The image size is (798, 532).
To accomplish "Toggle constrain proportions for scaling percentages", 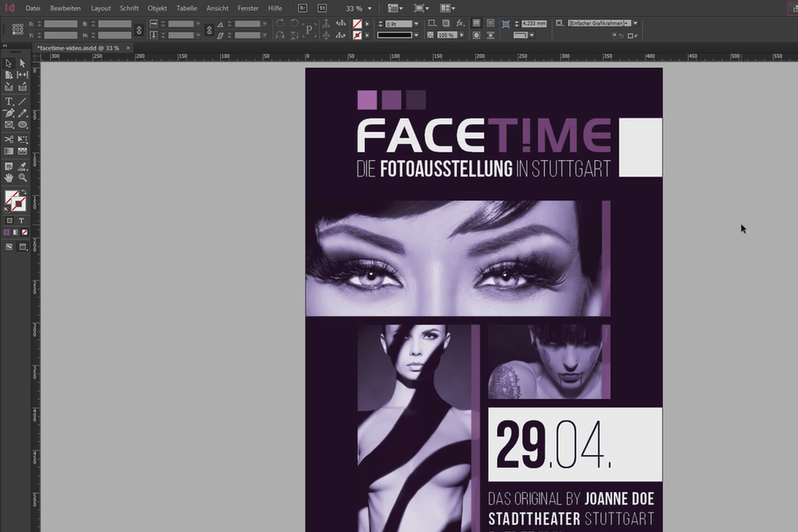I will tap(209, 29).
